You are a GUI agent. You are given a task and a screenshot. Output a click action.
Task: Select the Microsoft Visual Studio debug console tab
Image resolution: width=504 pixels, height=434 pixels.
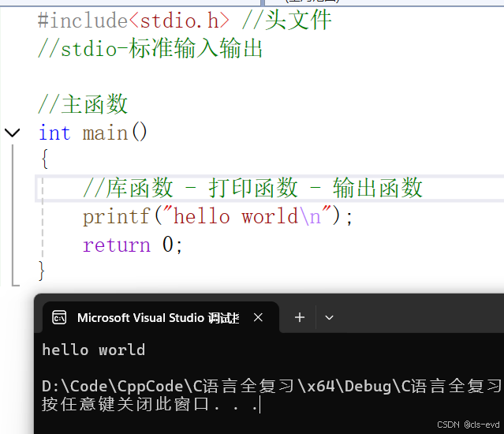click(x=161, y=318)
